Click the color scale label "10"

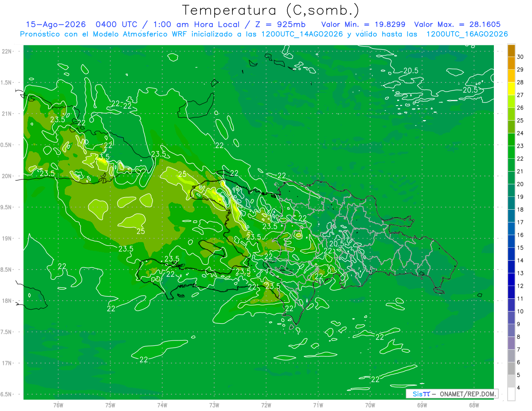520,311
